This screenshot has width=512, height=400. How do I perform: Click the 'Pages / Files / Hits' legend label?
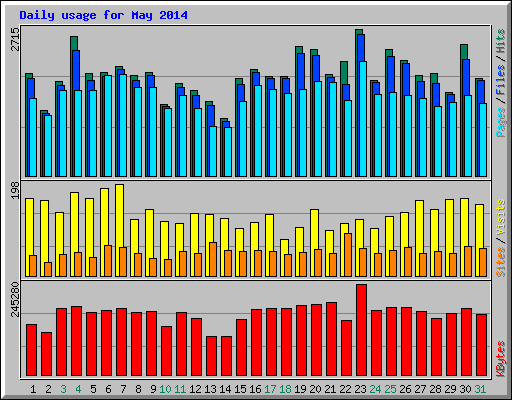pos(501,83)
